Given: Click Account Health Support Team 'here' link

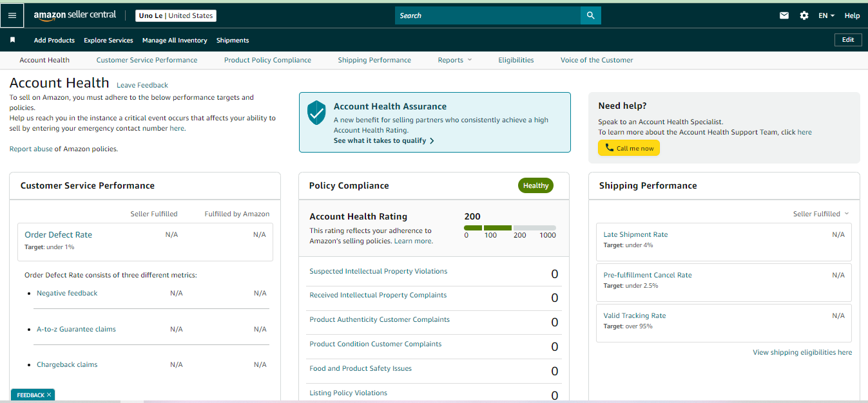Looking at the screenshot, I should pos(804,132).
